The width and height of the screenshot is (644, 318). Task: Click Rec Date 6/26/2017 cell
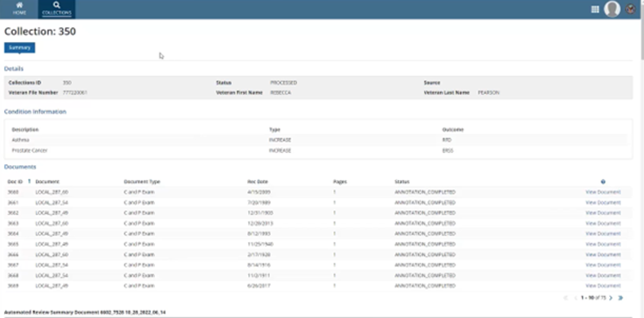259,285
